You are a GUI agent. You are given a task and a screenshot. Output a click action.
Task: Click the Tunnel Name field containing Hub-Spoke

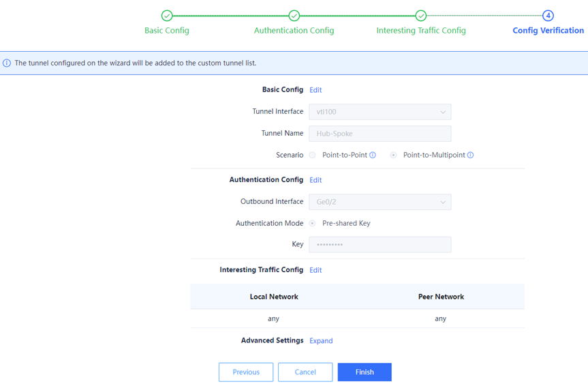[380, 134]
